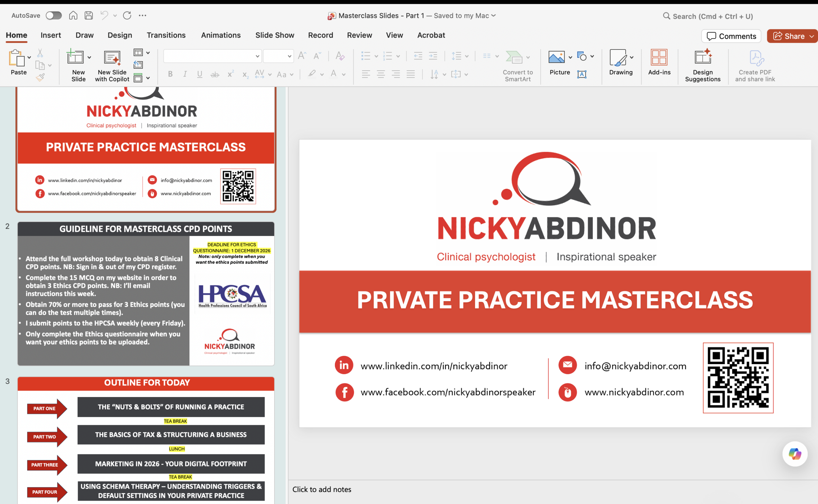The image size is (818, 504).
Task: Click the Decrease Indent icon
Action: 418,56
